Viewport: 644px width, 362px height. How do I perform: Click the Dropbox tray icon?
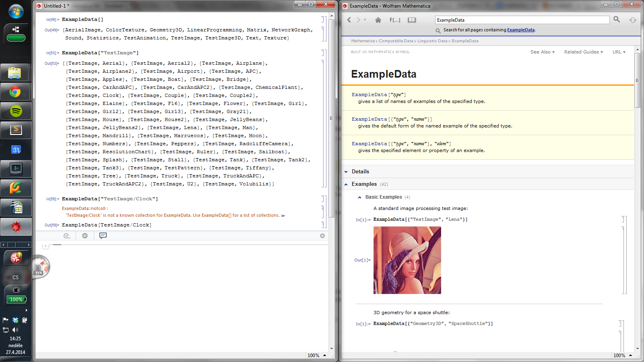pos(15,320)
